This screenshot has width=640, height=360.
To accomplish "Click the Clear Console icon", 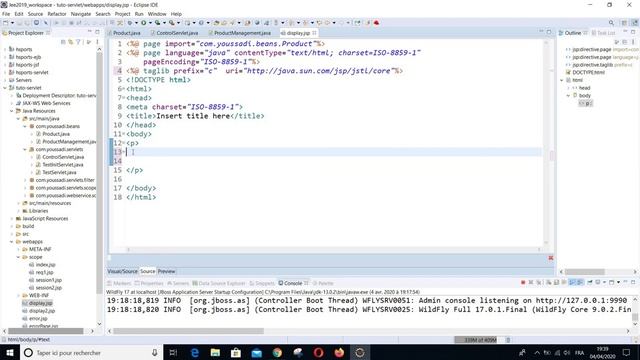I will tap(549, 282).
